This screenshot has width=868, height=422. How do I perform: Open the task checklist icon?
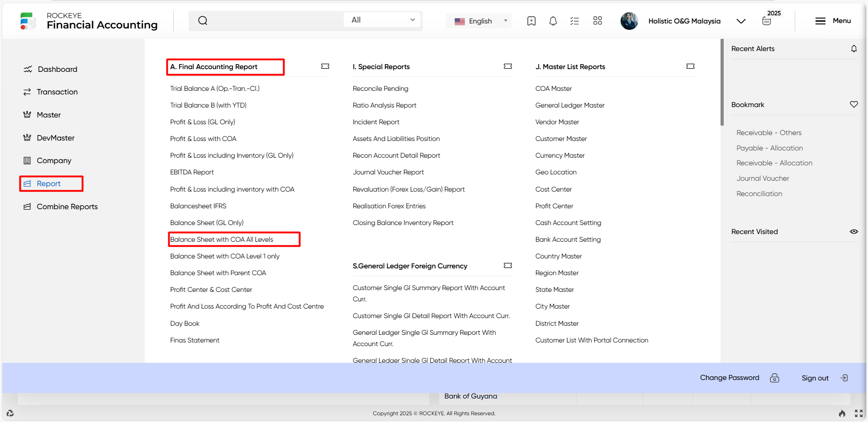574,21
